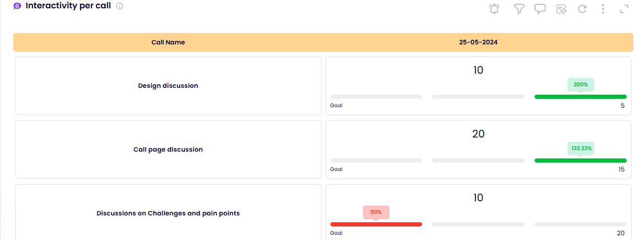The width and height of the screenshot is (644, 240).
Task: Click the alert bell icon
Action: click(494, 9)
